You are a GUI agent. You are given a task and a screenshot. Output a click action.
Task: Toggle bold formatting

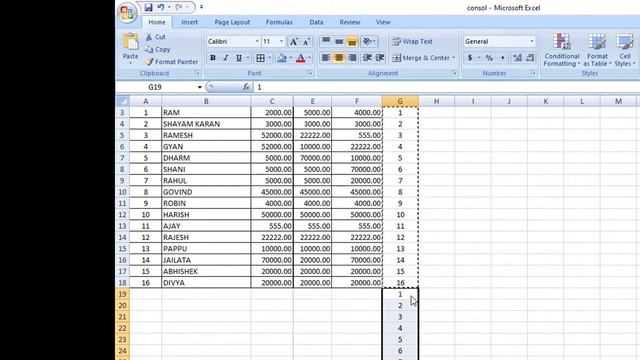pyautogui.click(x=213, y=58)
